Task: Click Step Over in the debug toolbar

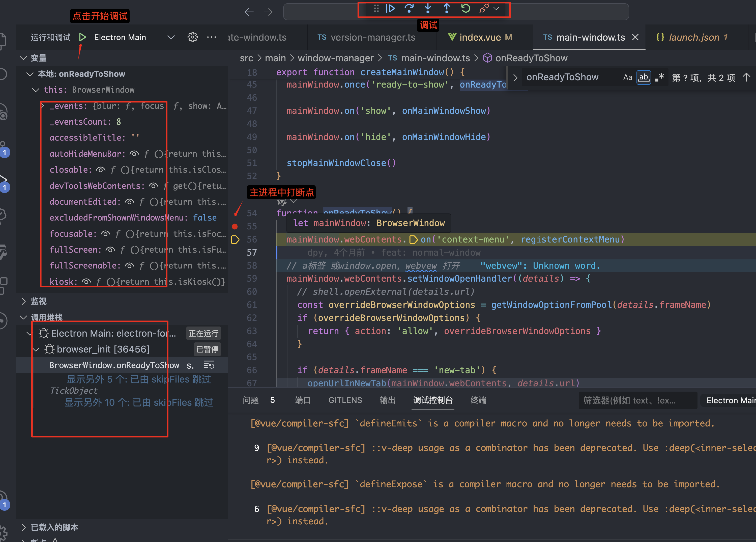Action: point(409,9)
